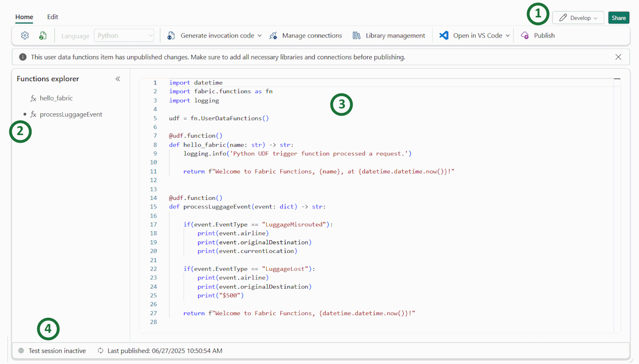
Task: Open the Python language dropdown
Action: coord(124,36)
